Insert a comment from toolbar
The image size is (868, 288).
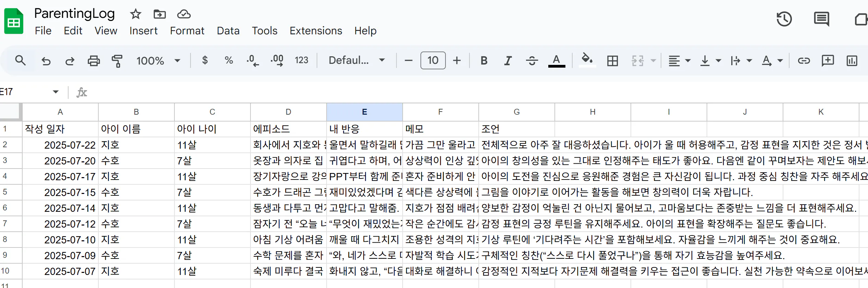pos(828,61)
